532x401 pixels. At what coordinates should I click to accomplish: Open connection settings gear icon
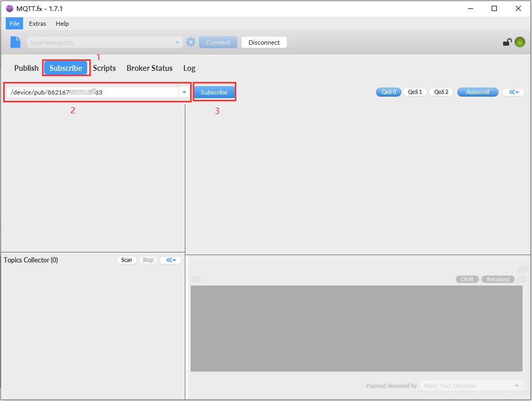191,42
